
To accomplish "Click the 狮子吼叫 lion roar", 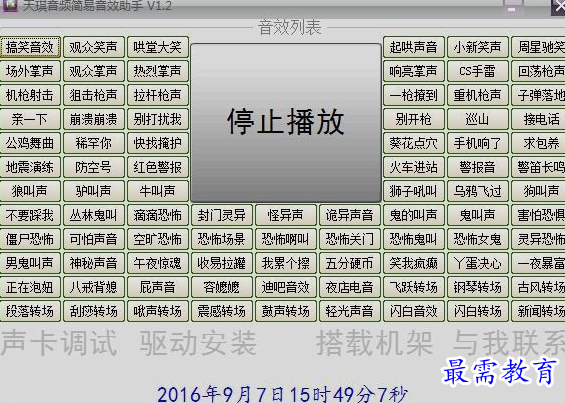I will [x=414, y=191].
